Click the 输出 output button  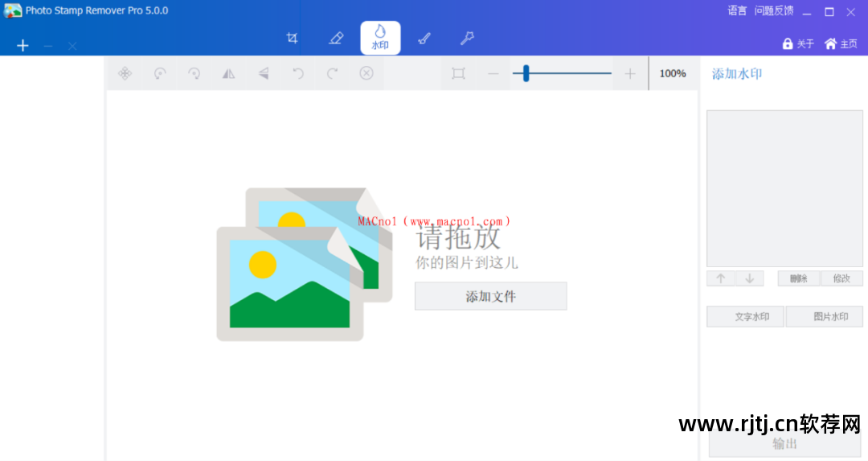784,443
